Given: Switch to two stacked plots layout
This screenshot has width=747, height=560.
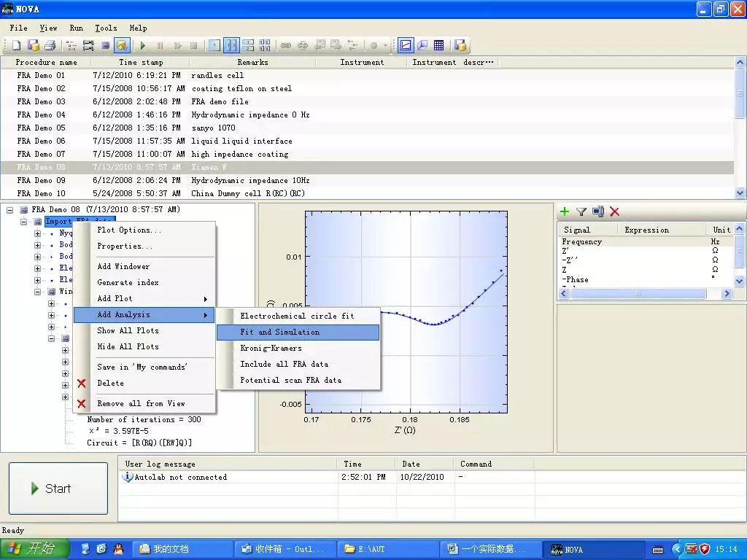Looking at the screenshot, I should 248,45.
